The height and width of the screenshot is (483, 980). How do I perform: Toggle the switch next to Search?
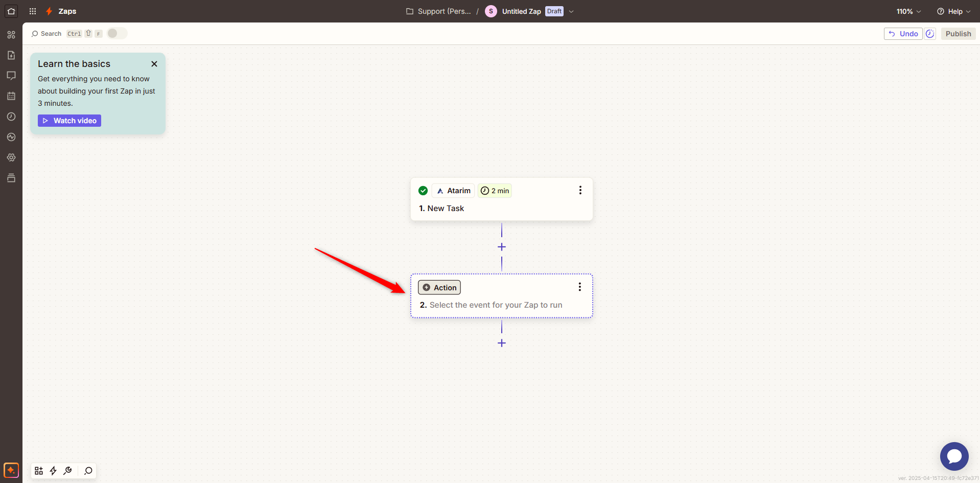click(x=116, y=33)
